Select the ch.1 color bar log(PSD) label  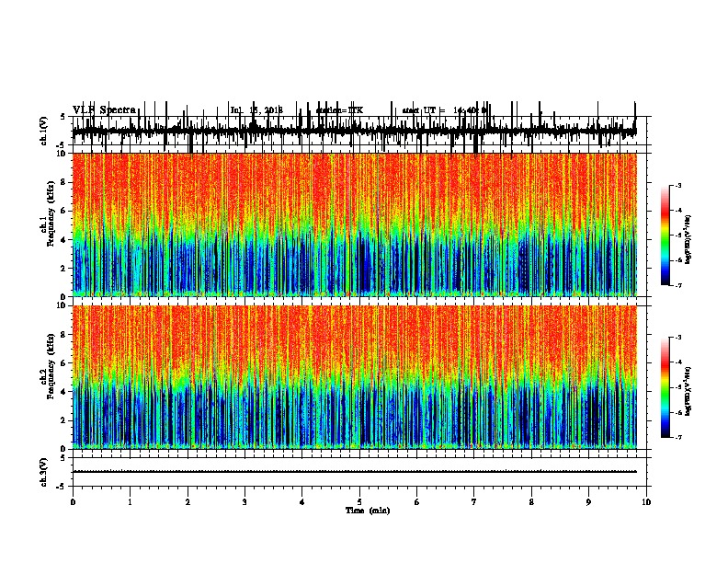tap(688, 240)
